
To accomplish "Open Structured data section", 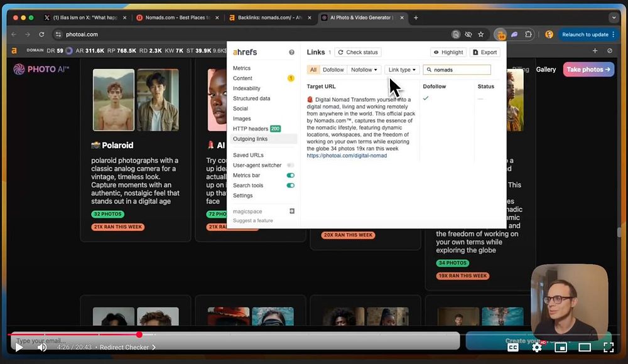I will coord(252,98).
